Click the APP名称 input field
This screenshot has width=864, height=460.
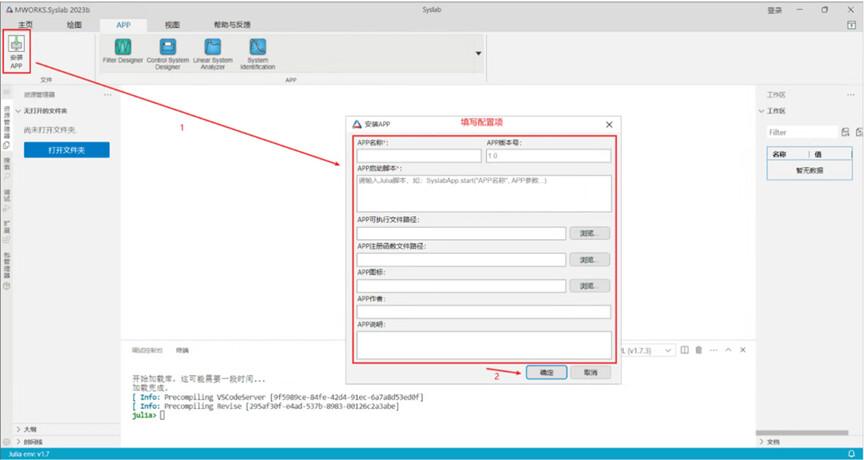419,156
